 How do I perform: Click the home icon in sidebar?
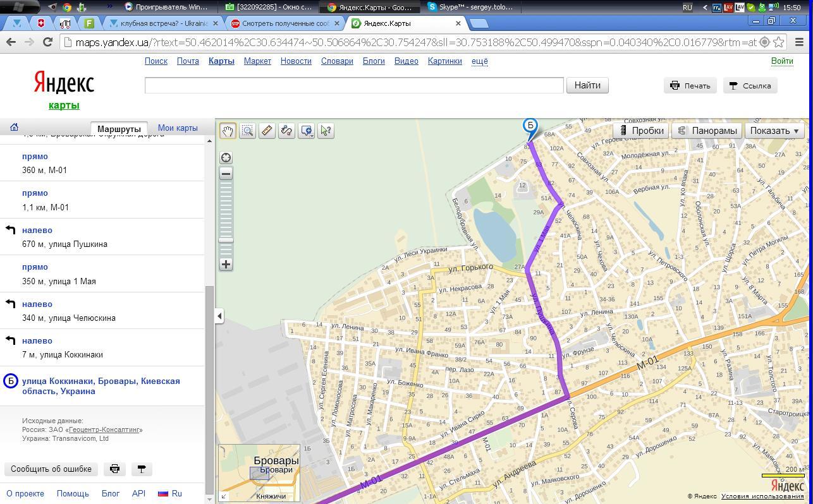(x=14, y=128)
